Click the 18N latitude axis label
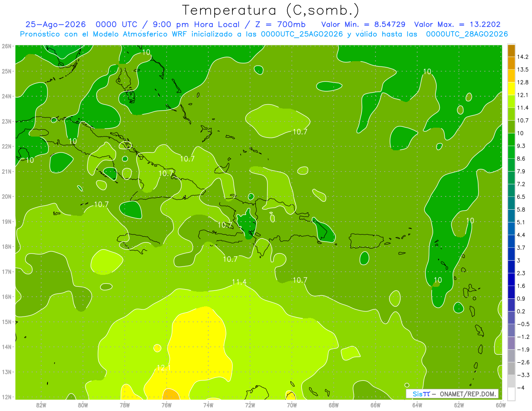 click(x=7, y=247)
